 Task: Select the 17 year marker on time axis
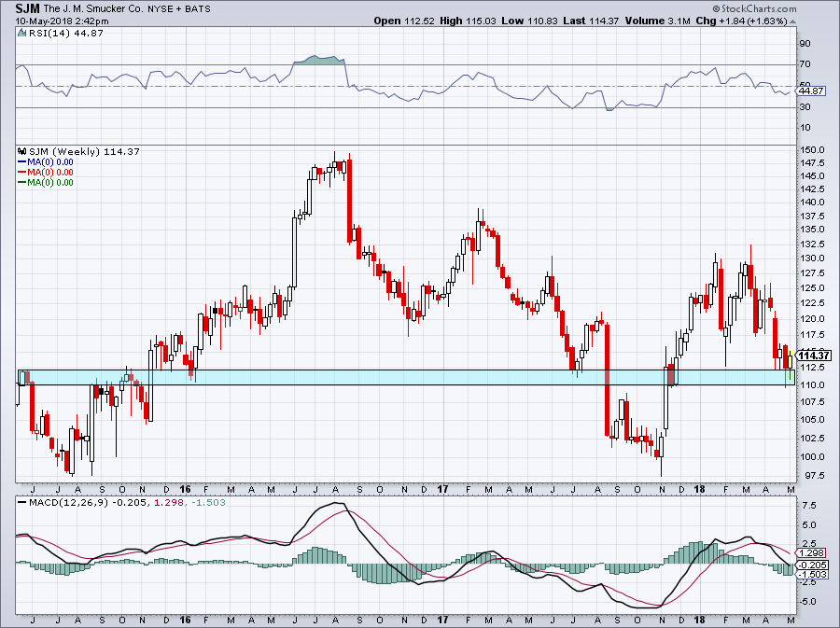[441, 489]
